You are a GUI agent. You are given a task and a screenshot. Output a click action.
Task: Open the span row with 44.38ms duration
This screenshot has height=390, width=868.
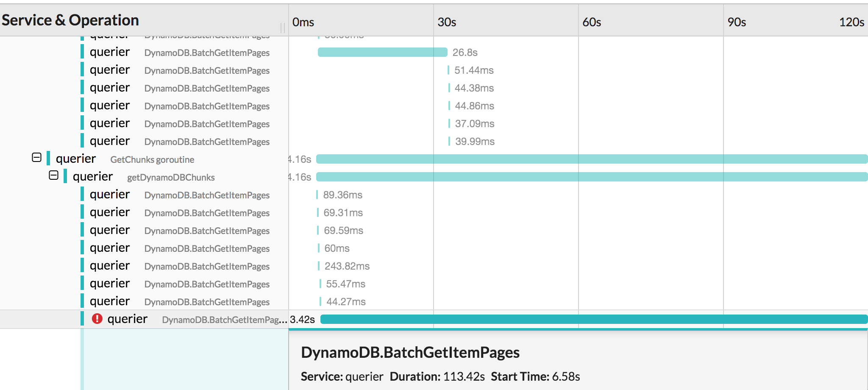434,88
